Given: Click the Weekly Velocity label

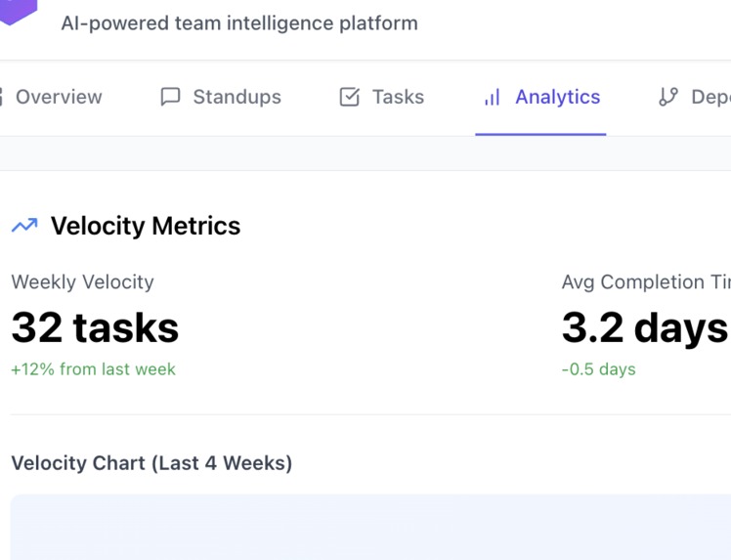Looking at the screenshot, I should click(83, 282).
